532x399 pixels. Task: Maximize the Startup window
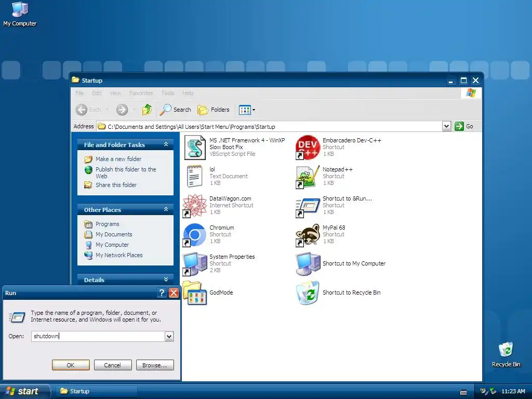pos(463,81)
